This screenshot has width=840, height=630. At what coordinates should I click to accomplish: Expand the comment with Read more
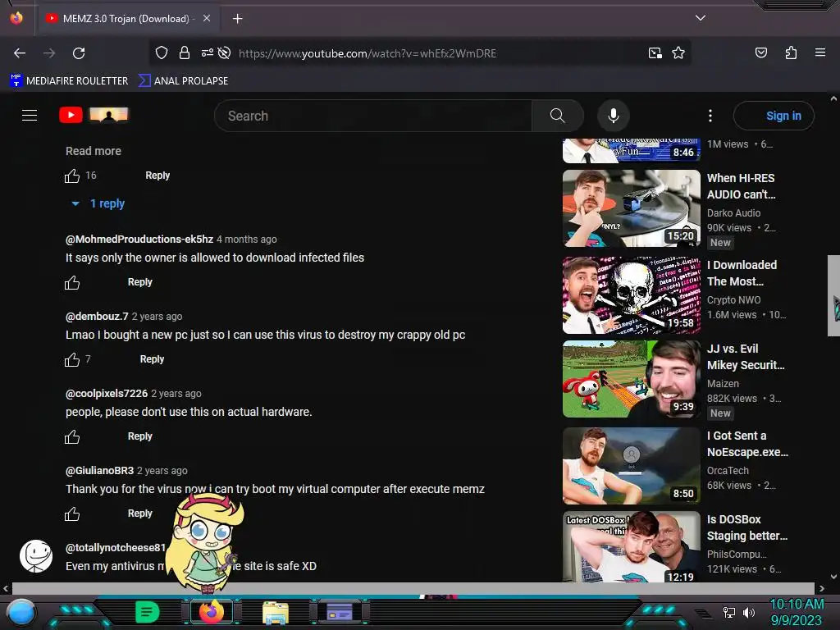click(94, 151)
